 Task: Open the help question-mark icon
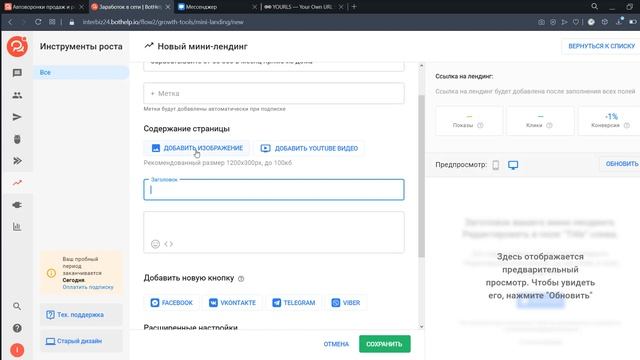pyautogui.click(x=17, y=328)
